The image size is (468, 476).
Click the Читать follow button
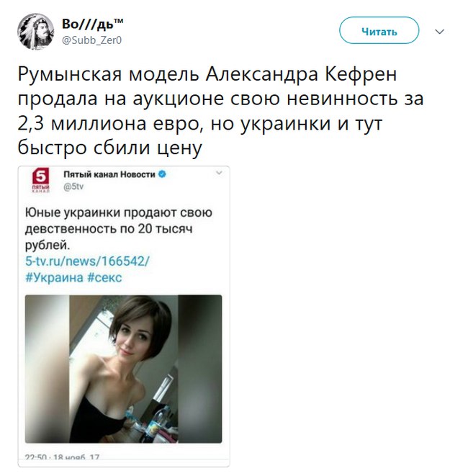(x=379, y=30)
